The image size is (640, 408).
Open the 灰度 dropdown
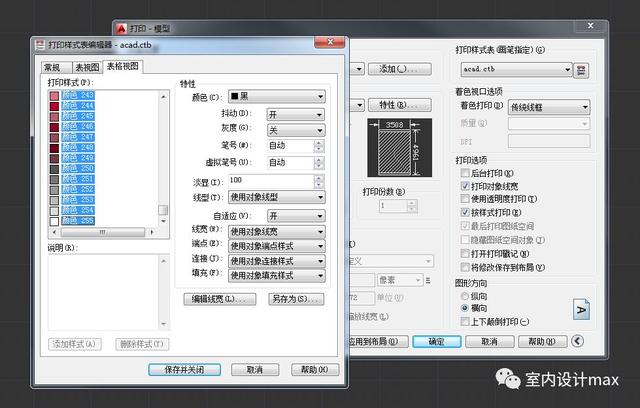296,131
